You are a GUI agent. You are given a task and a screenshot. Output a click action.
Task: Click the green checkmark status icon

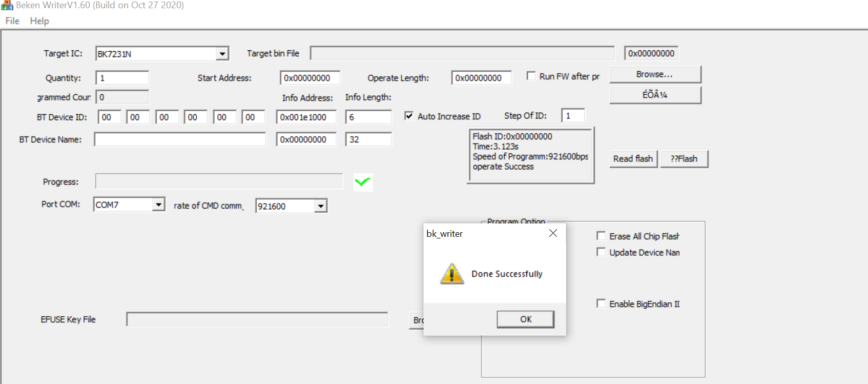tap(363, 182)
